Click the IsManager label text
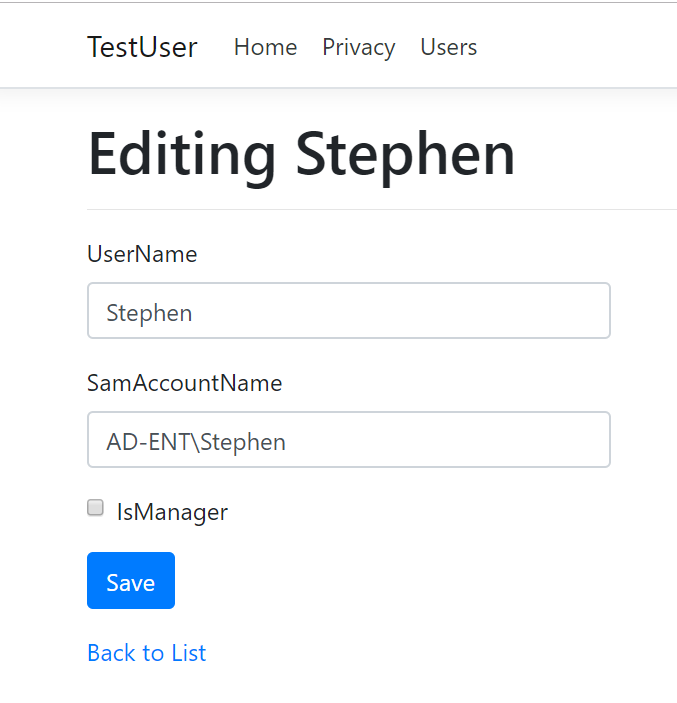 [172, 512]
